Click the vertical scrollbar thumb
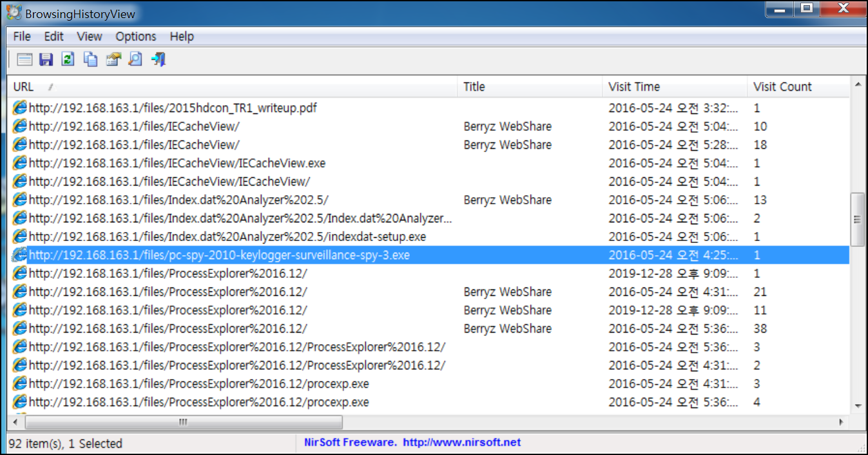The image size is (868, 455). (x=857, y=219)
